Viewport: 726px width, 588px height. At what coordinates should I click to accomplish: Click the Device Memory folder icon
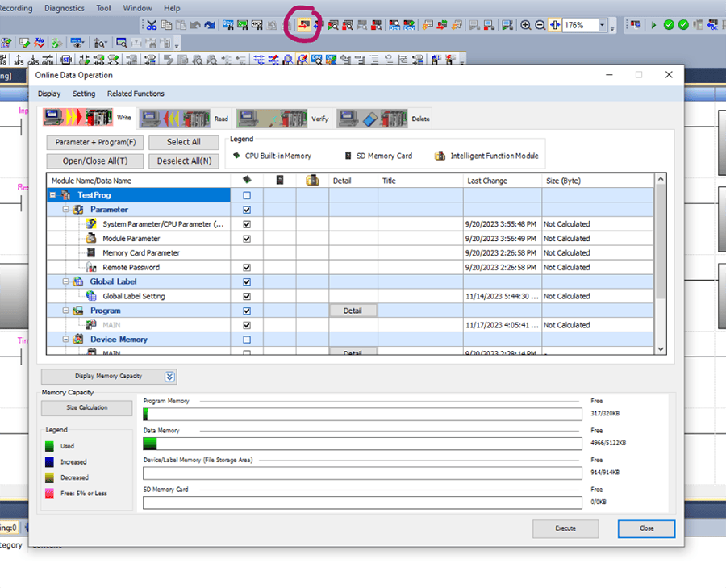78,340
